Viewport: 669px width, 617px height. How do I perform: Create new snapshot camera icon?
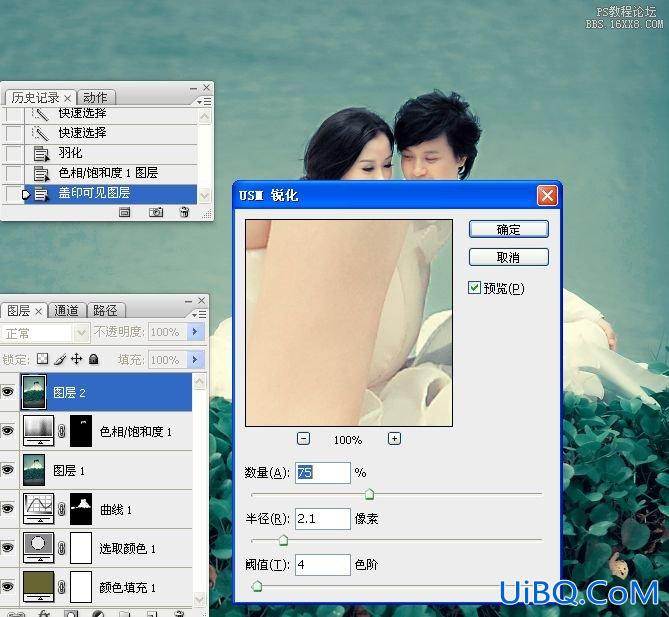point(156,212)
